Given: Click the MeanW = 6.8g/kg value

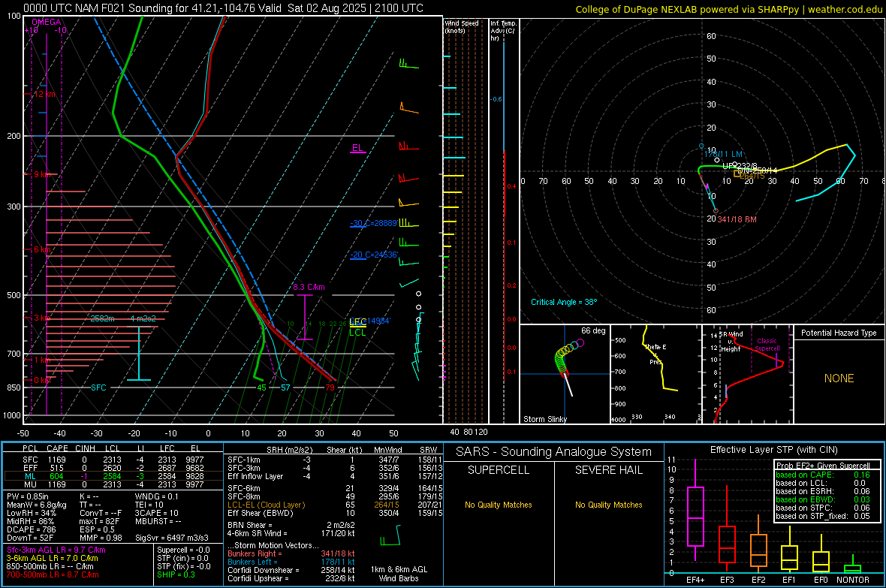Looking at the screenshot, I should tap(37, 505).
